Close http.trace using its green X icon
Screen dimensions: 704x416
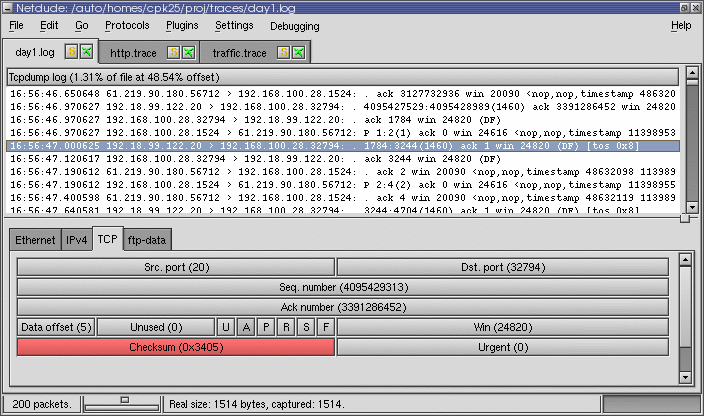pyautogui.click(x=189, y=53)
